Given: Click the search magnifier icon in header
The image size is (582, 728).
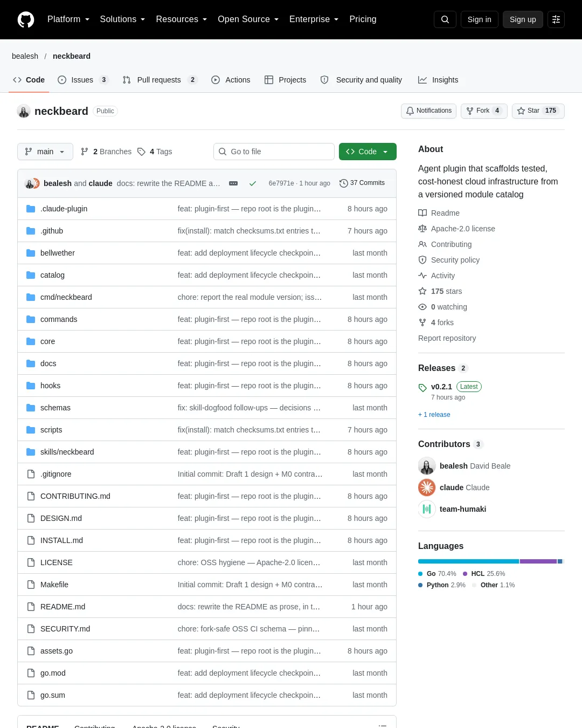Looking at the screenshot, I should tap(445, 19).
